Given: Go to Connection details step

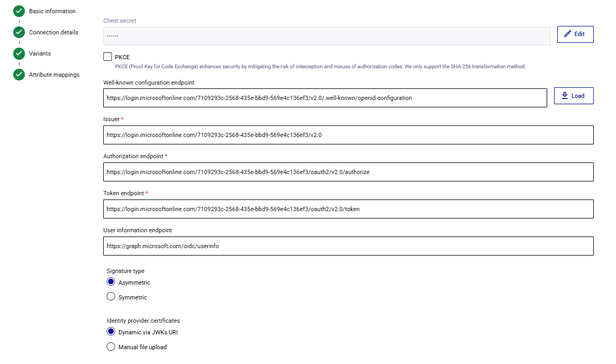Looking at the screenshot, I should pos(53,33).
